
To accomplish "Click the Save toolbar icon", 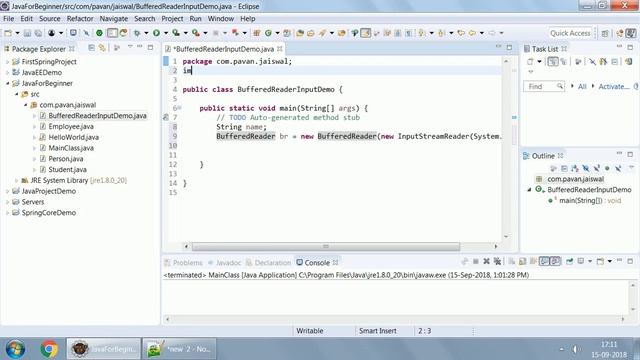I will [27, 33].
